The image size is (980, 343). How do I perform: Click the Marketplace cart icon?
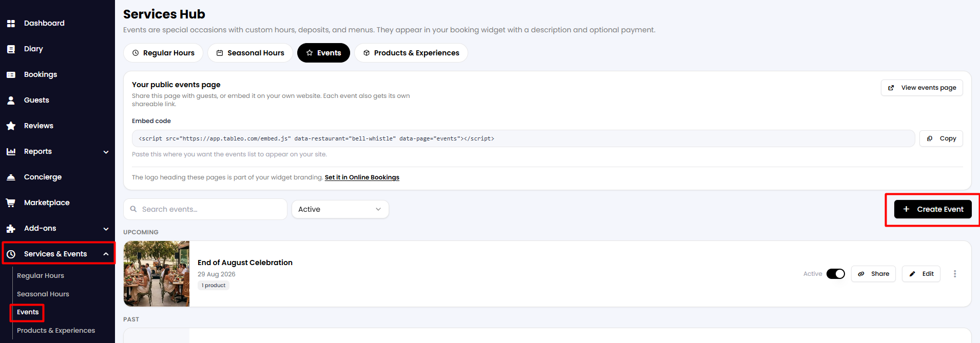click(11, 203)
